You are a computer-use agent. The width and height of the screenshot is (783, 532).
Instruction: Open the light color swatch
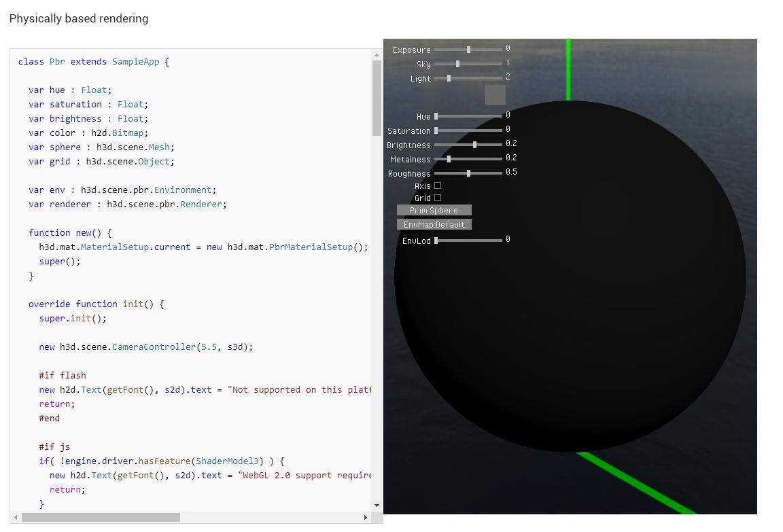[495, 95]
